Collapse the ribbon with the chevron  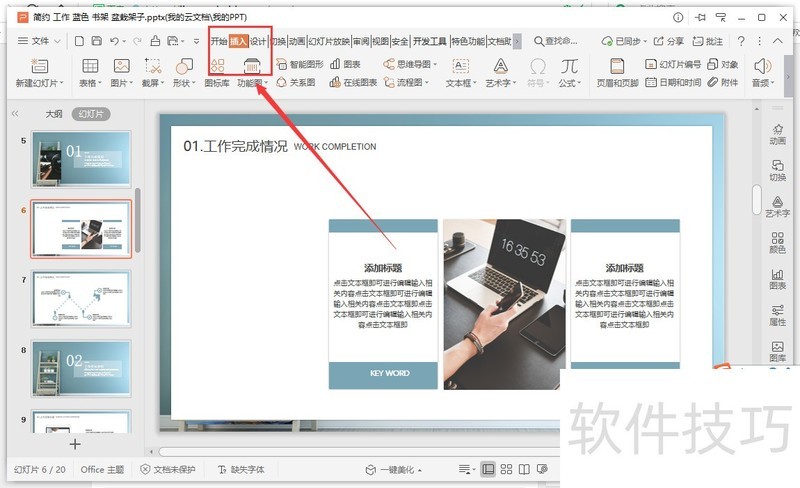tap(778, 41)
